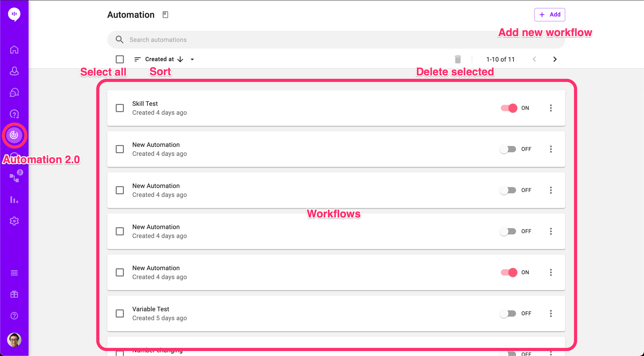Screen dimensions: 644x356
Task: Open the Automation 2.0 sidebar icon
Action: (x=14, y=135)
